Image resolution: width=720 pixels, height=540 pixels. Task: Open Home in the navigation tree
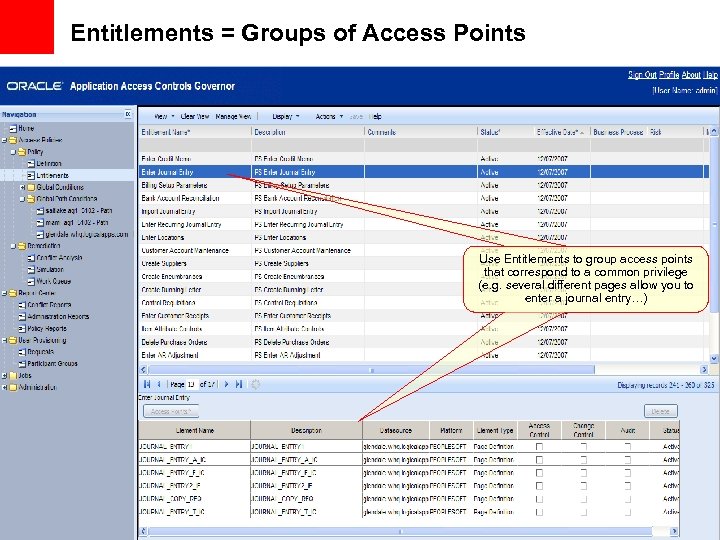(x=26, y=129)
